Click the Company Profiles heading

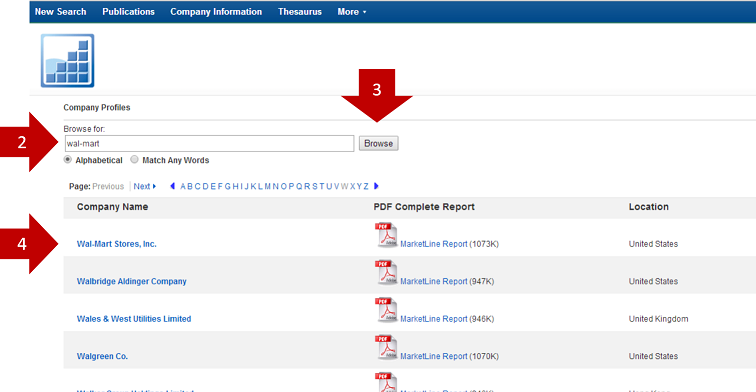(x=97, y=108)
